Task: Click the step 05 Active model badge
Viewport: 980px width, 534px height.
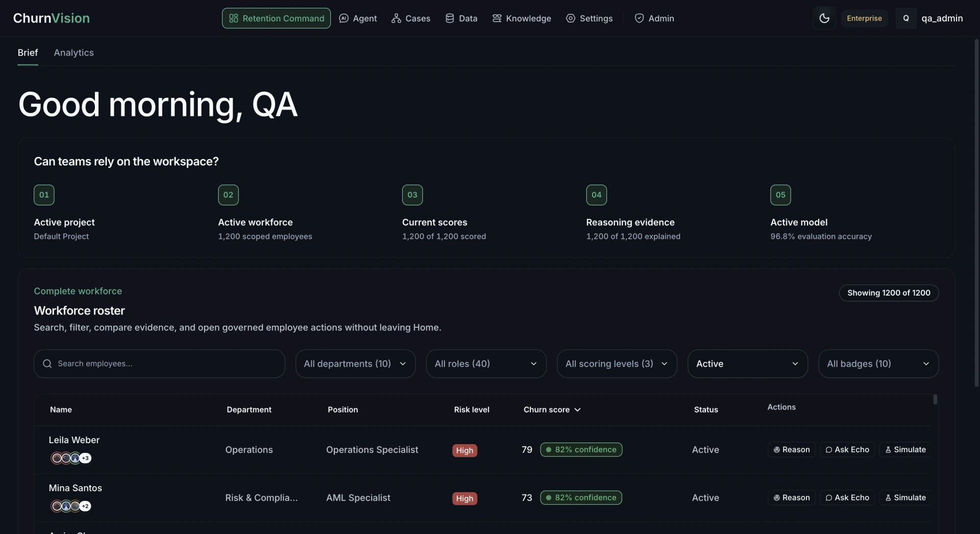Action: pyautogui.click(x=780, y=195)
